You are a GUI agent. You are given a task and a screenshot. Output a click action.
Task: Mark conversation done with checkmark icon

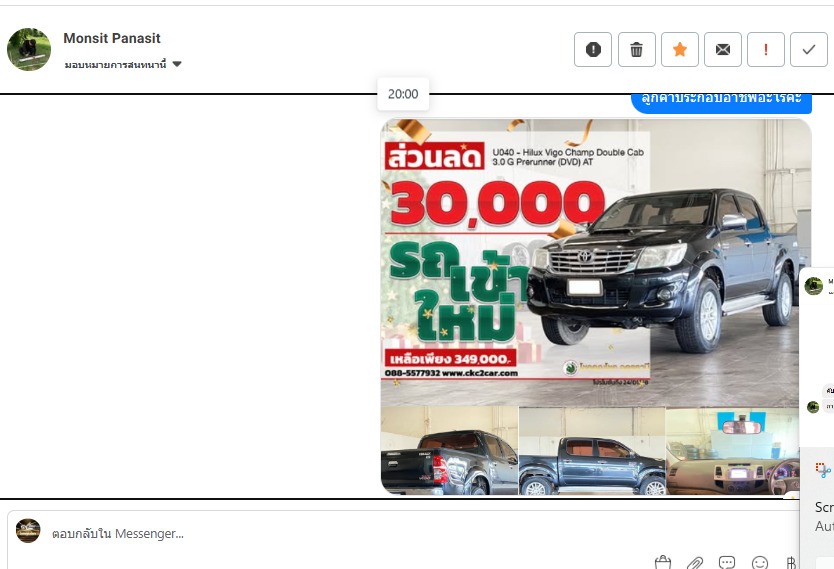(808, 49)
